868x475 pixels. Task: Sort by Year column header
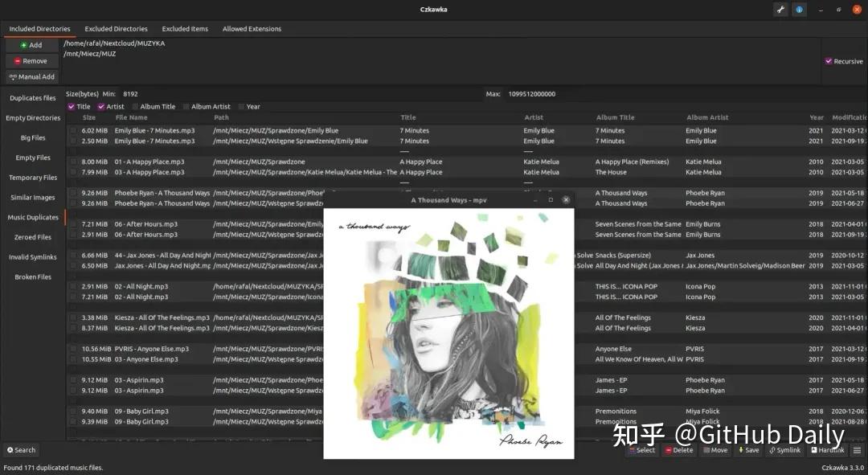(817, 117)
